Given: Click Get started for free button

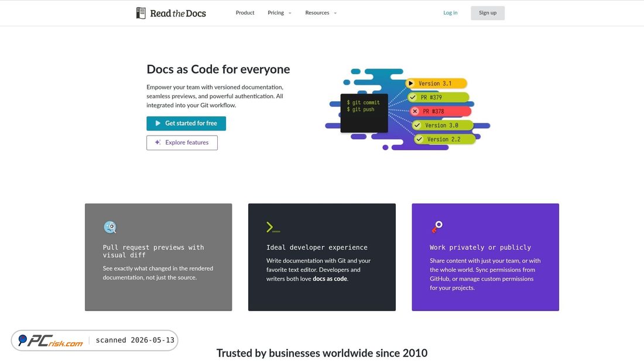Looking at the screenshot, I should [x=186, y=123].
